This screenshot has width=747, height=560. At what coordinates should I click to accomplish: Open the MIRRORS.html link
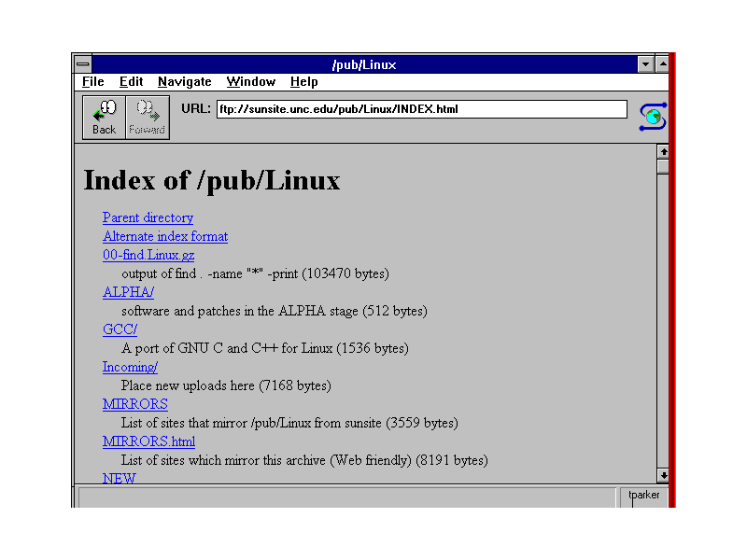click(x=148, y=441)
